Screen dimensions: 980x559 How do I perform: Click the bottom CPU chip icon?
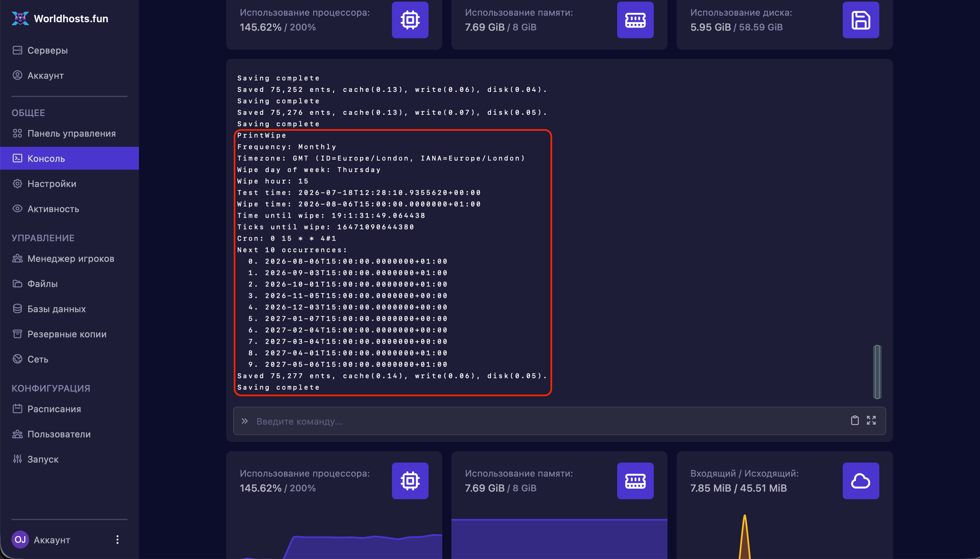[410, 481]
